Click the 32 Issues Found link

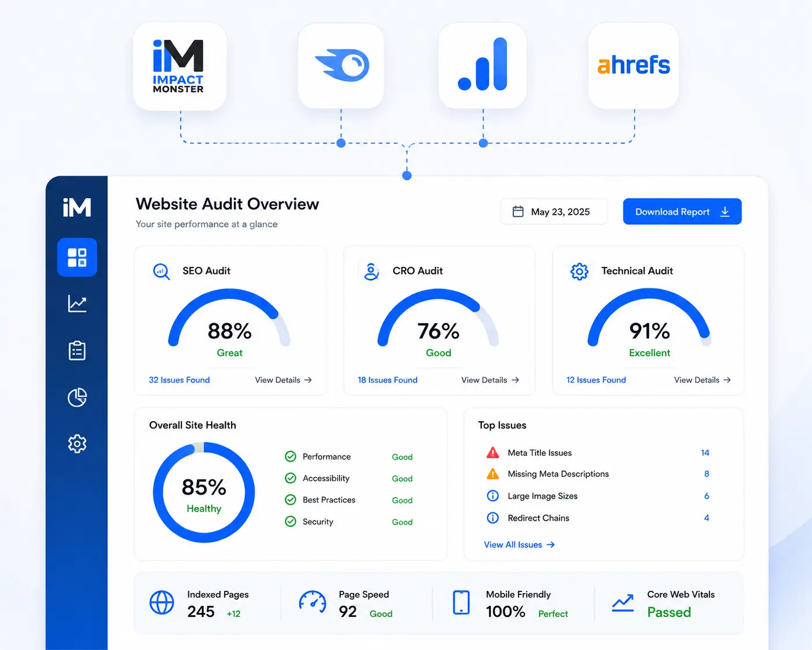[x=180, y=380]
